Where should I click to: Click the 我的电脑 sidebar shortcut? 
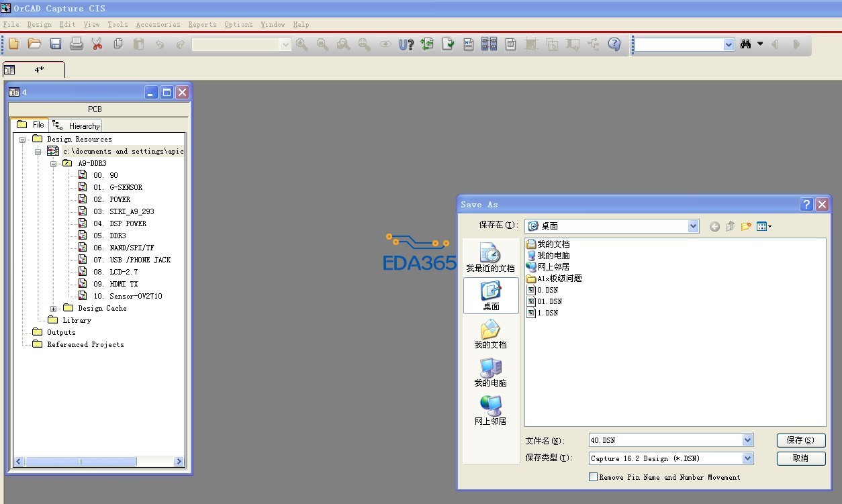pos(491,372)
